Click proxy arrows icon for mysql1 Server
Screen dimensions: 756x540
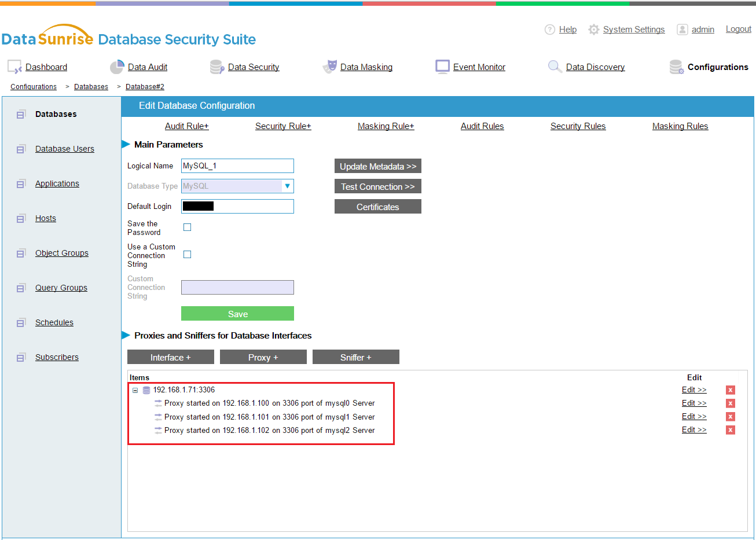[x=158, y=417]
